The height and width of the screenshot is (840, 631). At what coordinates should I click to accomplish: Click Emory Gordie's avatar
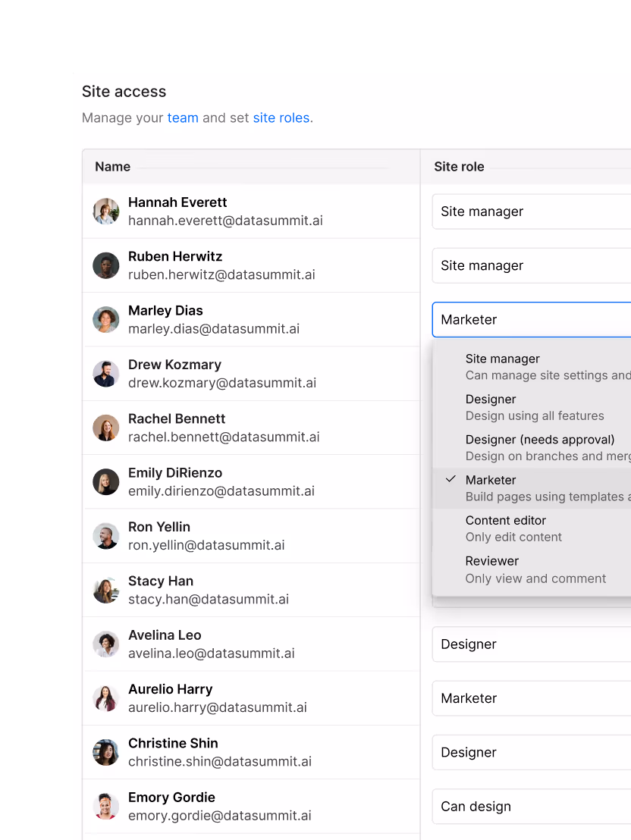106,807
